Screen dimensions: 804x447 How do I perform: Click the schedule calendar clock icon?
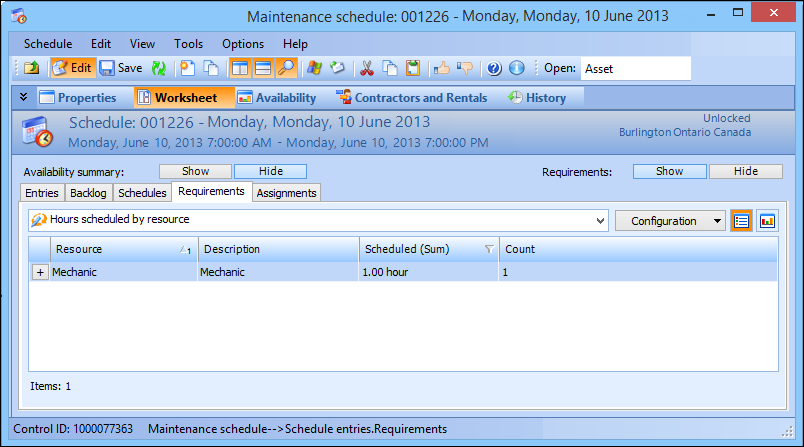pyautogui.click(x=37, y=132)
